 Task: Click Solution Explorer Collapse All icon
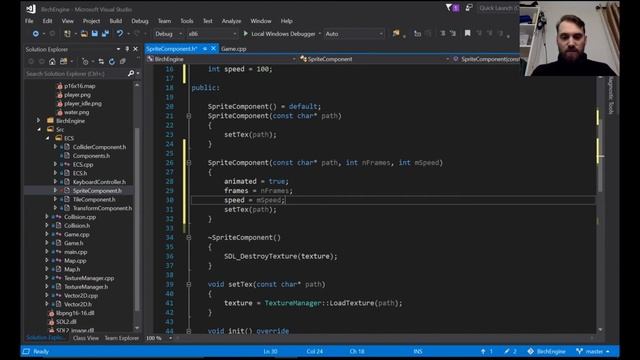[123, 62]
